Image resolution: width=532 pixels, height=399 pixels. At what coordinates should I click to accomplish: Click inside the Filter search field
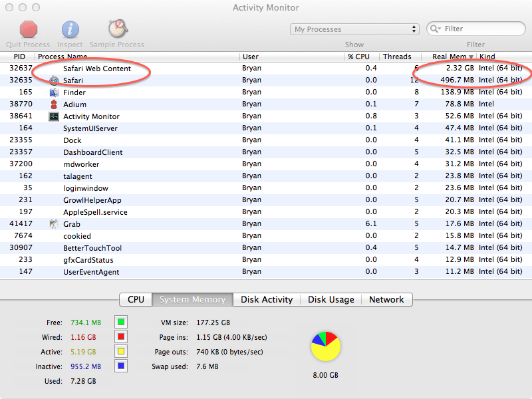point(476,29)
